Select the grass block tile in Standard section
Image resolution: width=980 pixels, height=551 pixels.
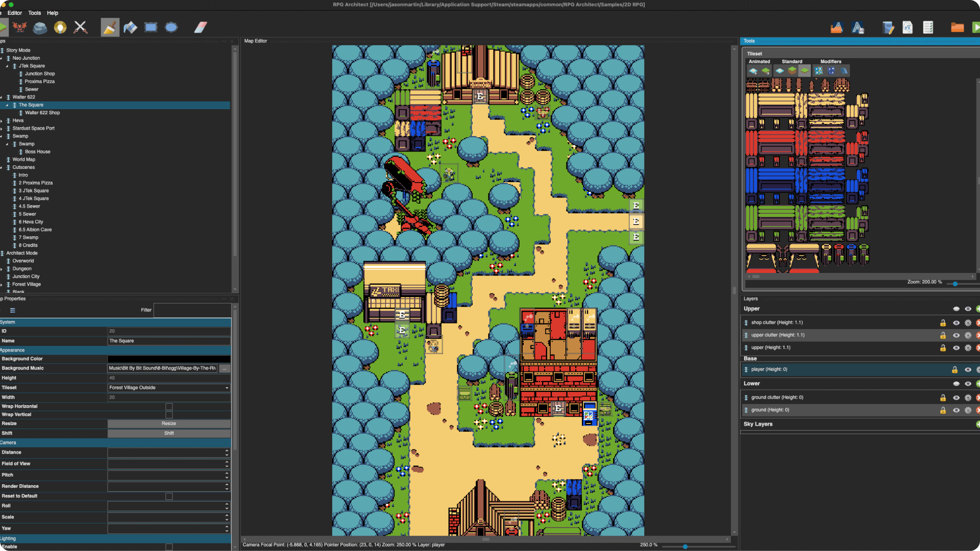[x=792, y=70]
